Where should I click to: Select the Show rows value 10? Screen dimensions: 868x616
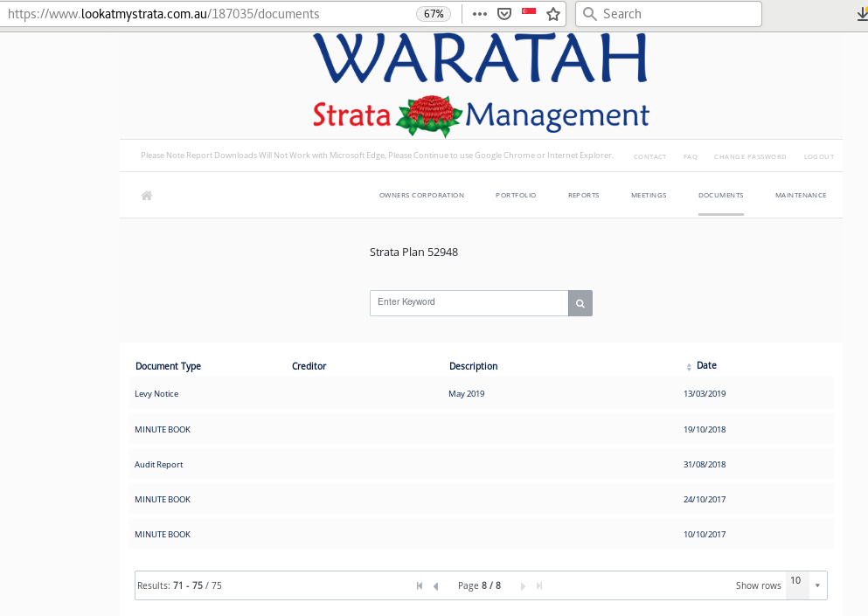pos(796,580)
